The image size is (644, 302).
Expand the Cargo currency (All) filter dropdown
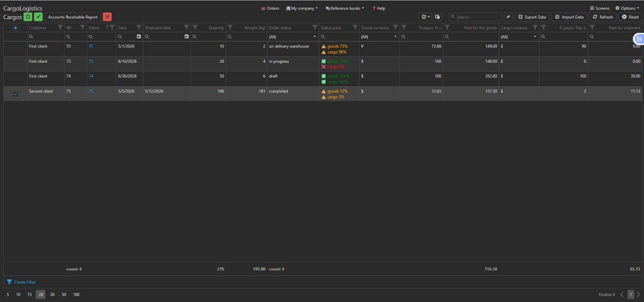535,37
